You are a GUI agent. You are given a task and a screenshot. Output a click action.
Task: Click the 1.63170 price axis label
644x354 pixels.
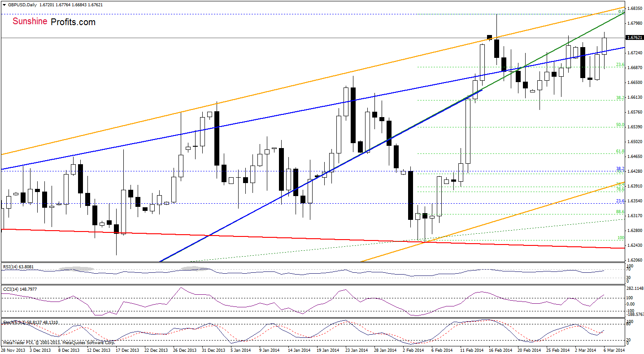tap(635, 216)
